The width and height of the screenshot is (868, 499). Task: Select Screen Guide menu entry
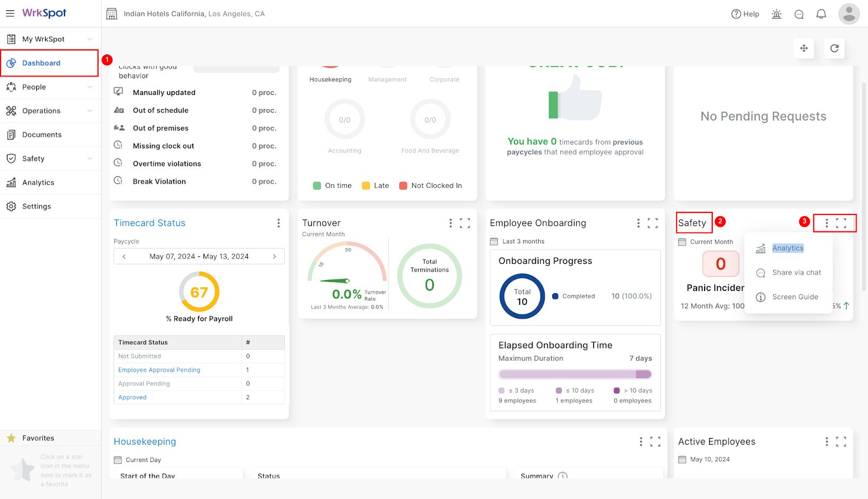tap(795, 297)
